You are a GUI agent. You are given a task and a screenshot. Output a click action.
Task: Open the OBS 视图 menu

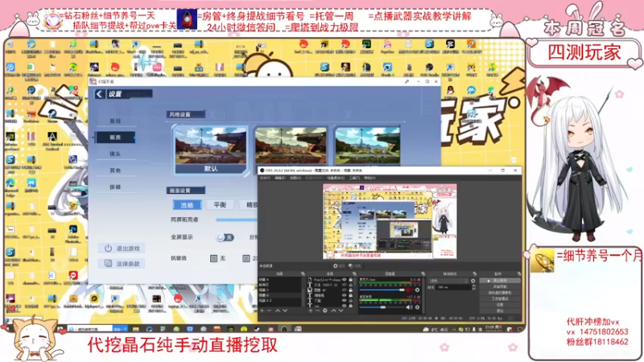pyautogui.click(x=295, y=178)
